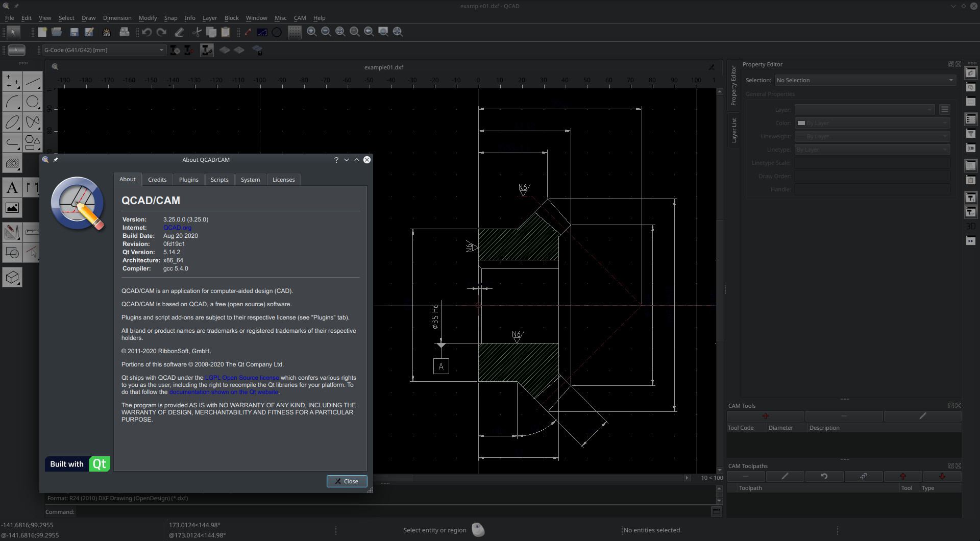The width and height of the screenshot is (980, 541).
Task: Click the Undo arrow in toolbar
Action: coord(147,32)
